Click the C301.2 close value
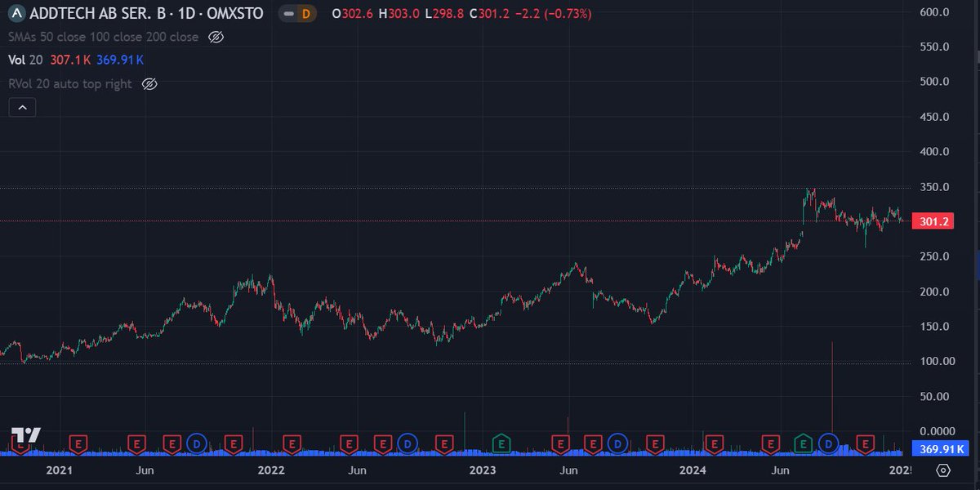This screenshot has width=980, height=490. pyautogui.click(x=488, y=14)
